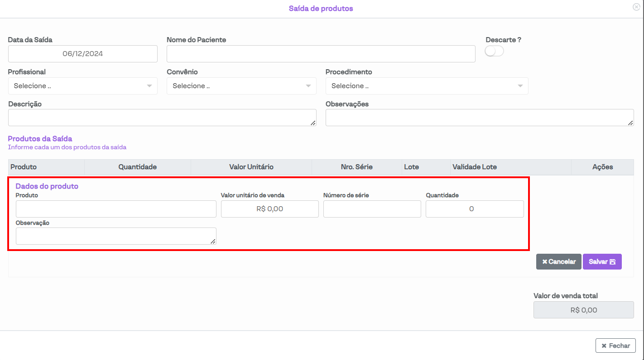The height and width of the screenshot is (360, 644).
Task: Focus the Número de série field
Action: (372, 209)
